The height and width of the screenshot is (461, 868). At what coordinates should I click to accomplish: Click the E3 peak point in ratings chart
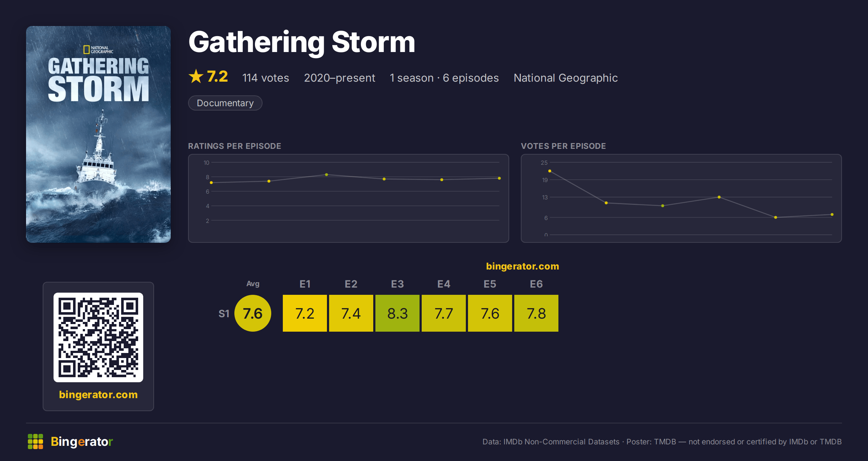coord(327,175)
